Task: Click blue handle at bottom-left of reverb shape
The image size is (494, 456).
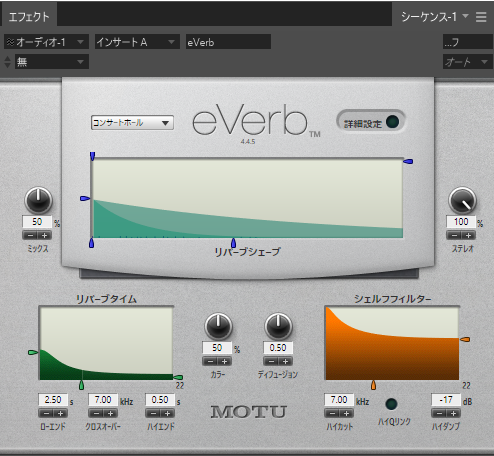Action: [x=92, y=243]
